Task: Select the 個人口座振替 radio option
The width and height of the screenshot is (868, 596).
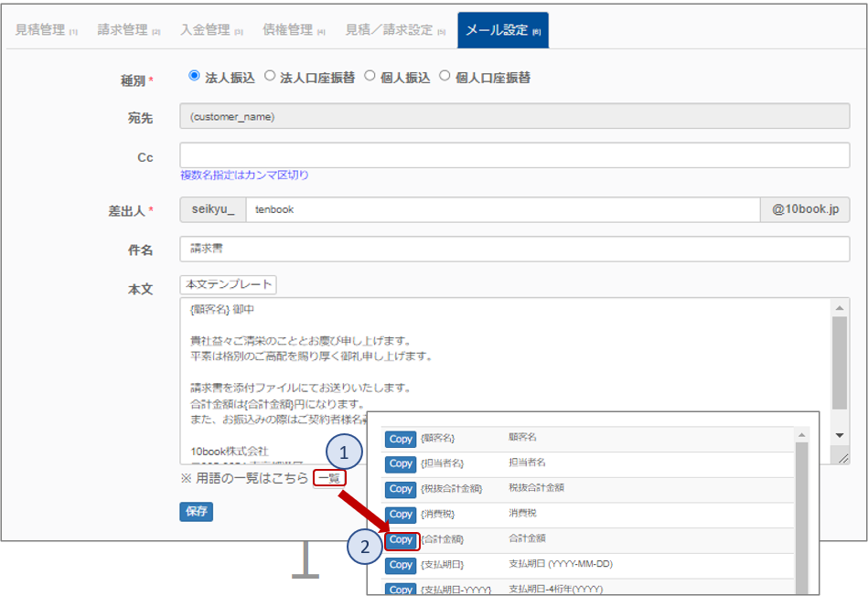Action: point(445,76)
